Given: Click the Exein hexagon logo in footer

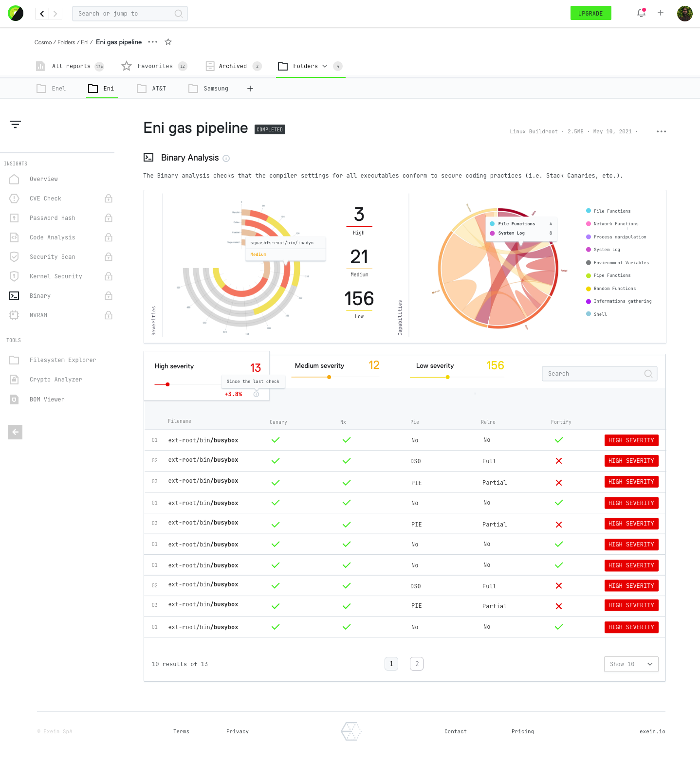Looking at the screenshot, I should tap(351, 731).
